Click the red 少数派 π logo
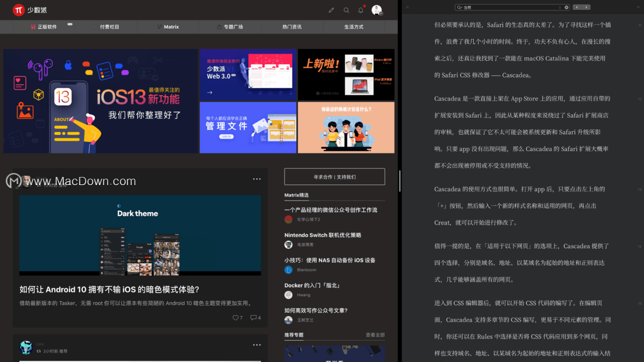Viewport: 644px width, 362px height. [18, 10]
